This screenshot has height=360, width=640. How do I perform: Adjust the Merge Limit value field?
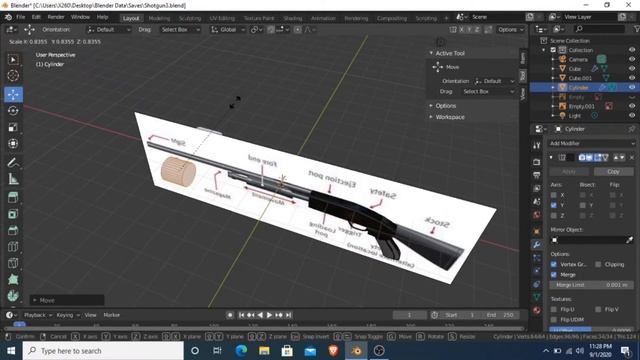click(592, 285)
